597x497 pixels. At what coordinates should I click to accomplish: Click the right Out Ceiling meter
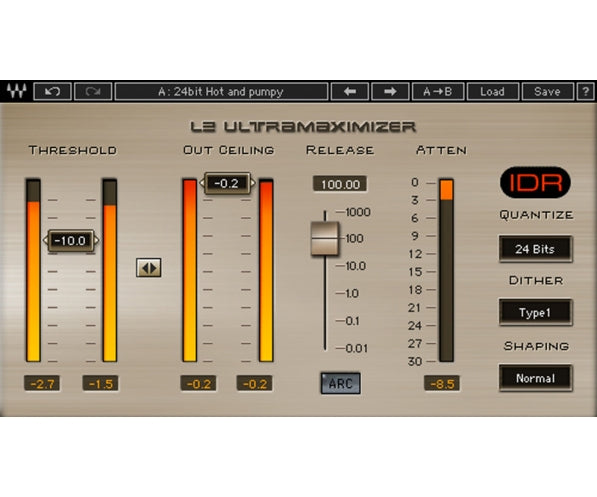(x=266, y=270)
